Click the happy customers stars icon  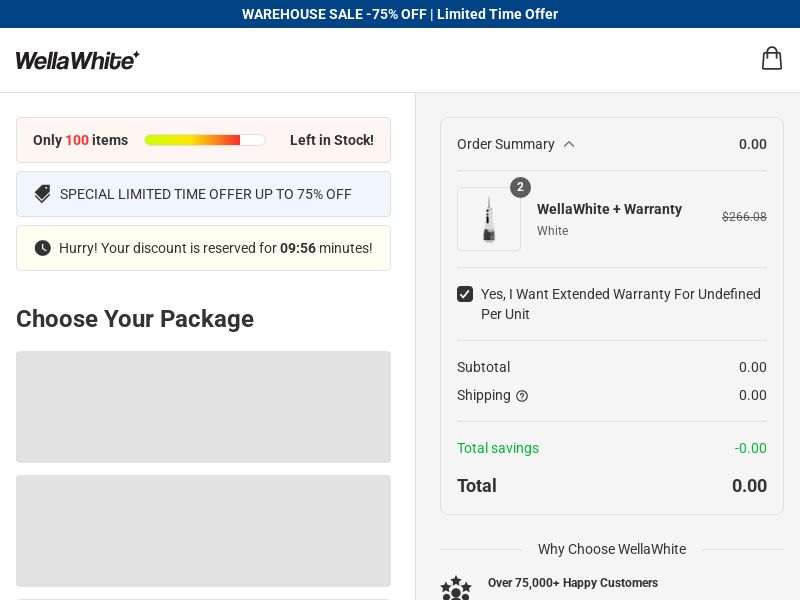tap(456, 588)
